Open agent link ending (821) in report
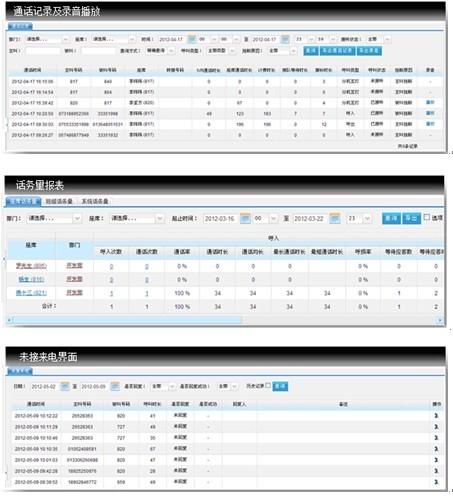Viewport: 453px width, 496px height. [x=31, y=293]
